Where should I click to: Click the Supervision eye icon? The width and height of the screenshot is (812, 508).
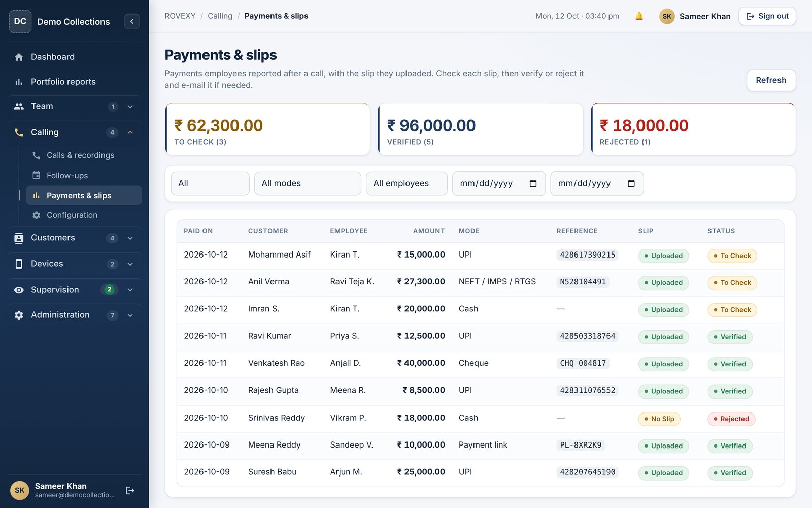(x=19, y=290)
